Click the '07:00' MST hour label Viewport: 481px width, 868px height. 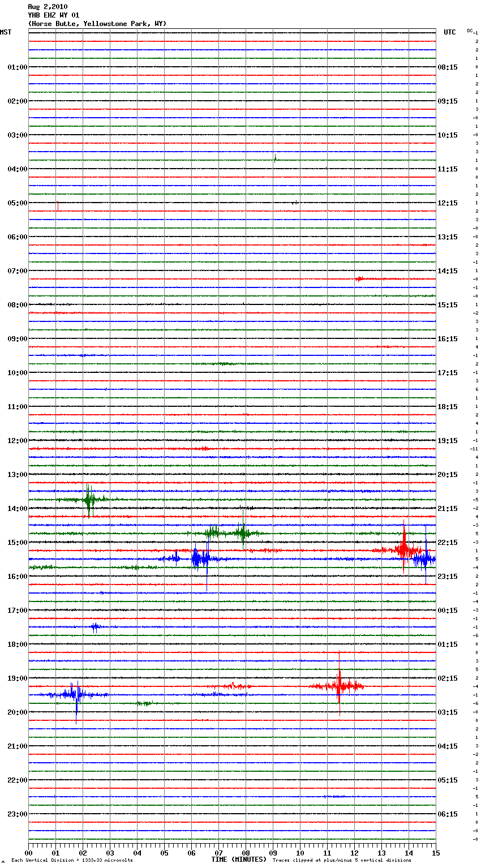[x=18, y=271]
